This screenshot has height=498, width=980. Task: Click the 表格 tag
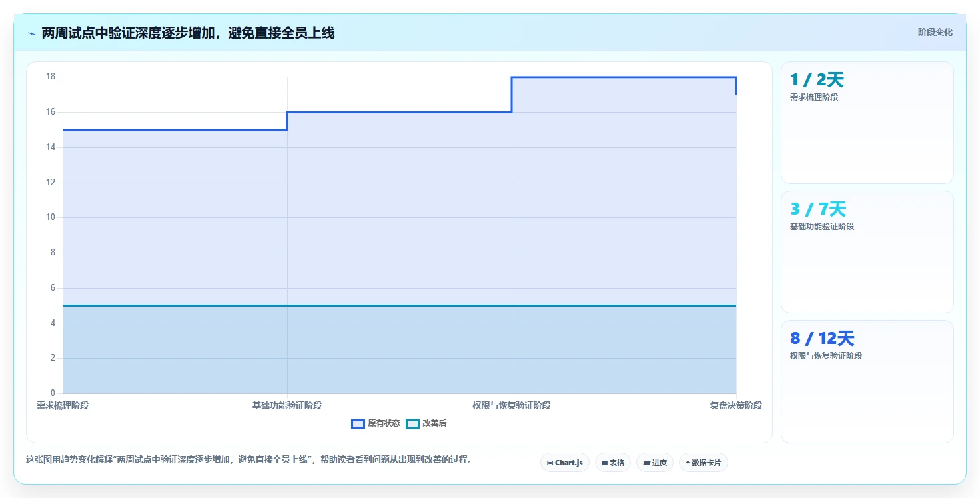[x=613, y=463]
